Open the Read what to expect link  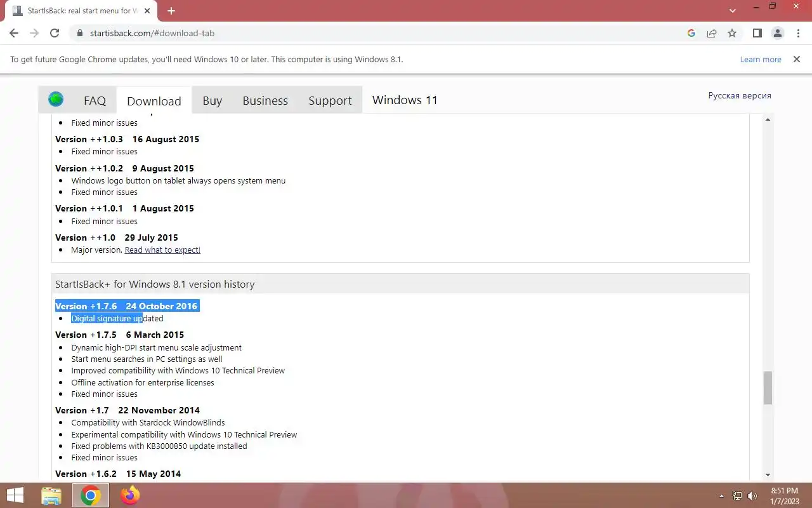(x=162, y=250)
